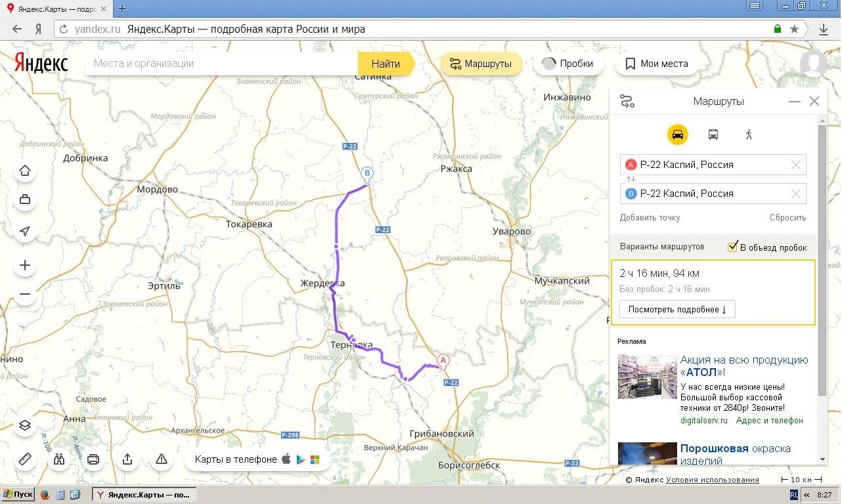The image size is (842, 504).
Task: Open Условия использования link
Action: click(x=712, y=480)
